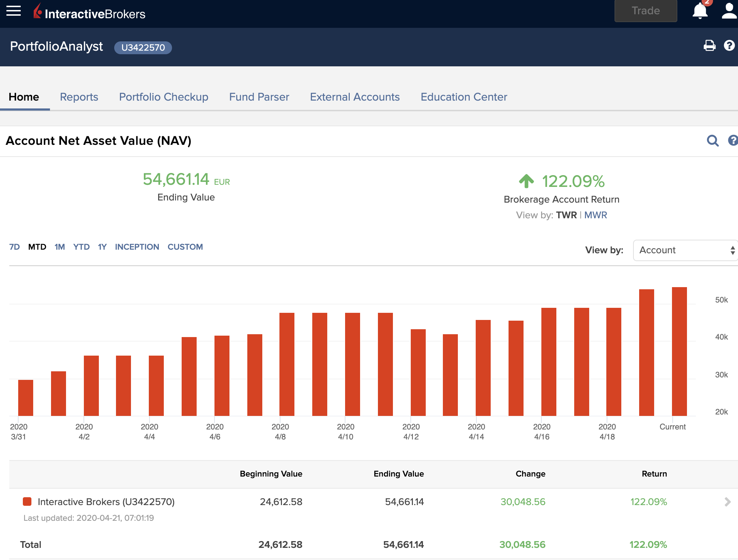Select TWR return view
738x560 pixels.
point(566,215)
